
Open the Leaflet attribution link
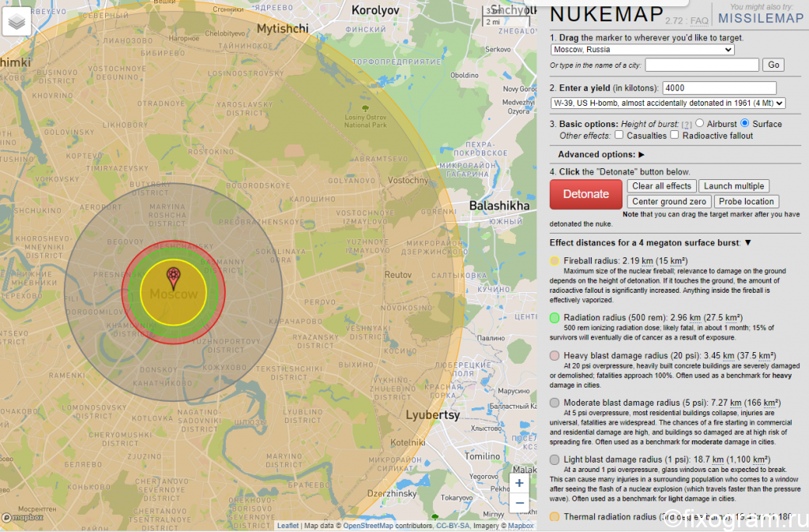point(288,526)
